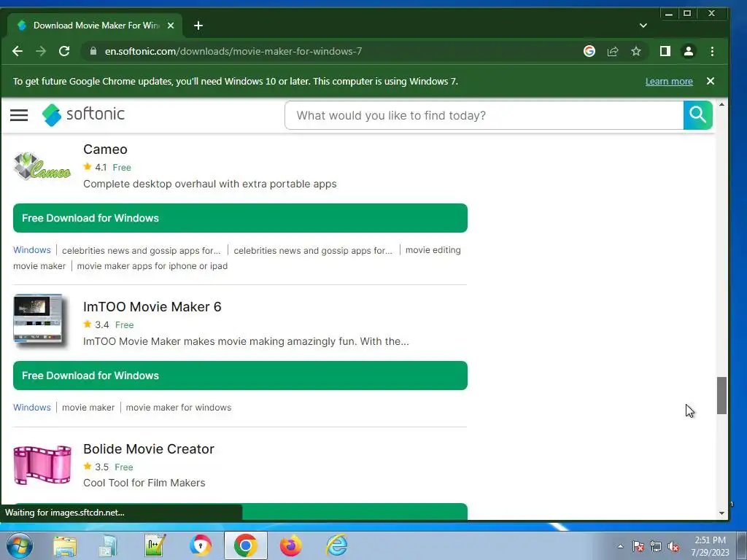Download Cameo for Windows
The width and height of the screenshot is (747, 560).
(x=240, y=218)
